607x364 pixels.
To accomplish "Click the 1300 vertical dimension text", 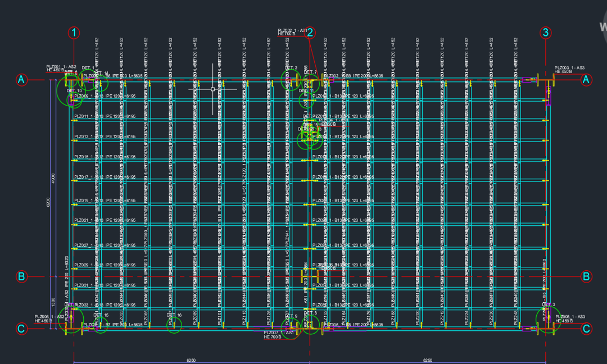I will click(x=53, y=302).
